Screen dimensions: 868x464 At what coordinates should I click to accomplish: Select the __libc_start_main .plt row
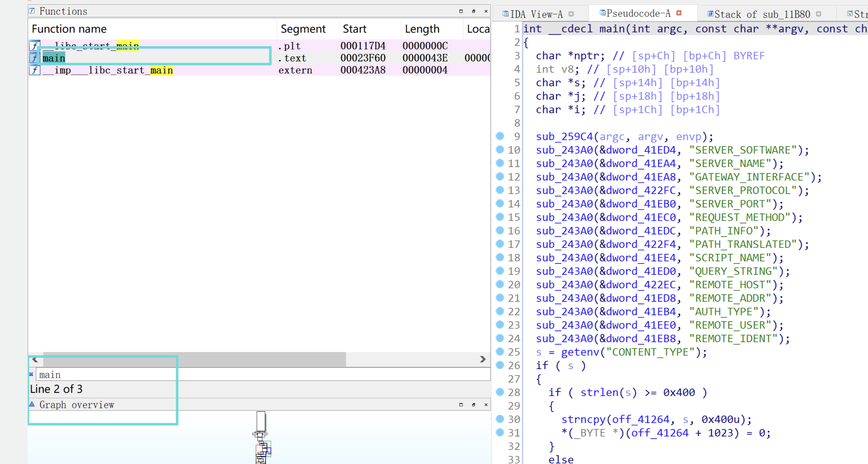(259, 46)
